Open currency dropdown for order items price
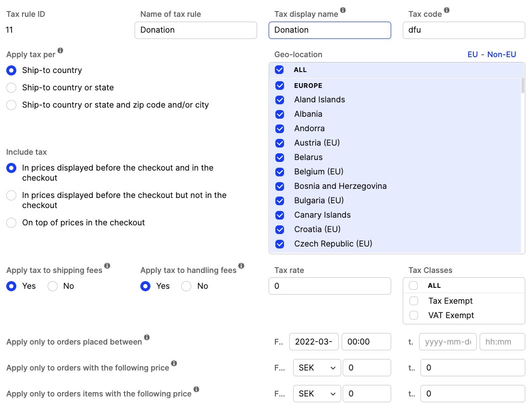This screenshot has width=532, height=408. click(317, 394)
